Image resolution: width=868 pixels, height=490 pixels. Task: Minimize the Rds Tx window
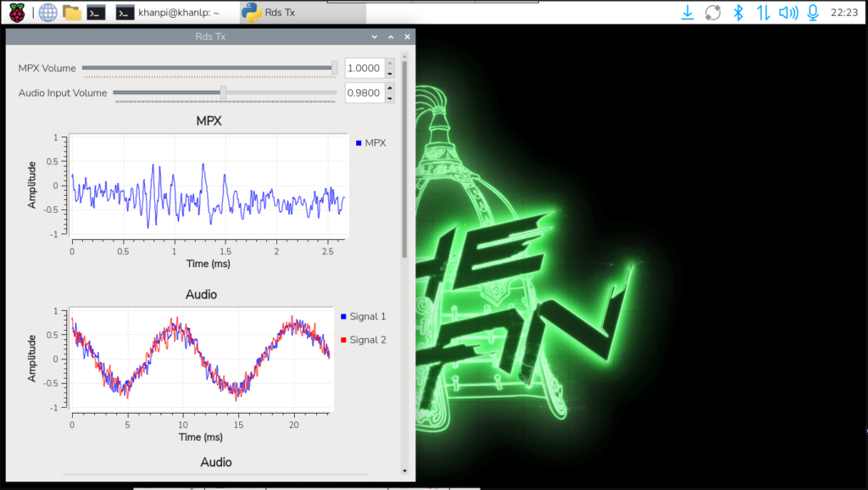tap(375, 36)
